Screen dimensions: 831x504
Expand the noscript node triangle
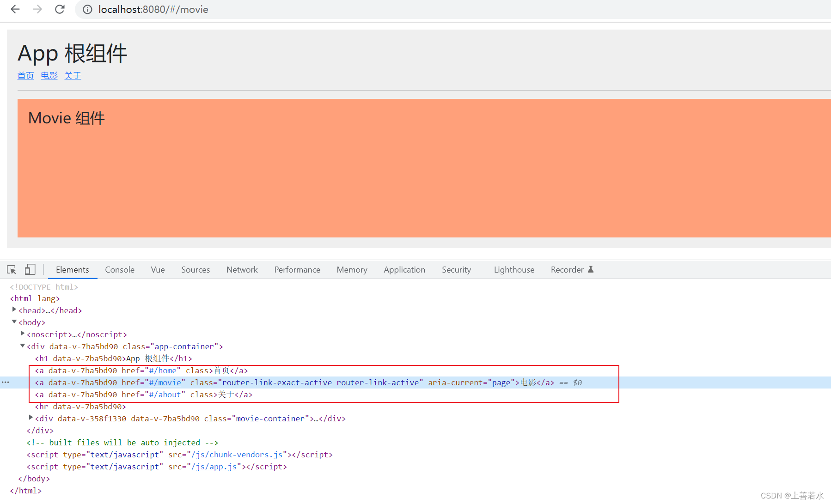(x=23, y=334)
